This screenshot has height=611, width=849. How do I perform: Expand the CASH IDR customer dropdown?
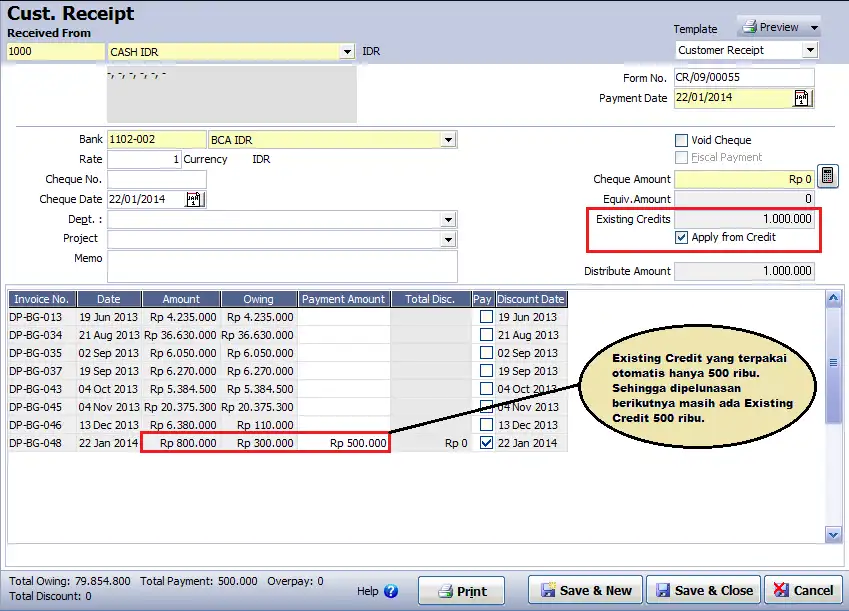tap(347, 52)
